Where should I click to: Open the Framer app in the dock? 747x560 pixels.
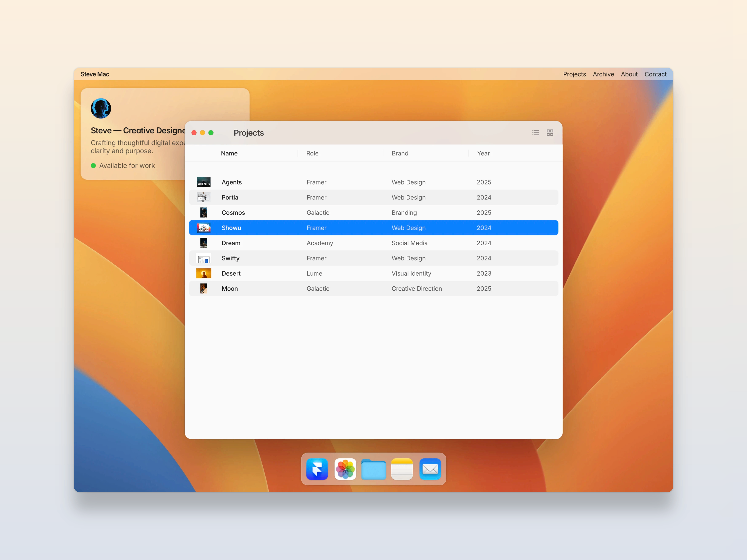coord(317,469)
